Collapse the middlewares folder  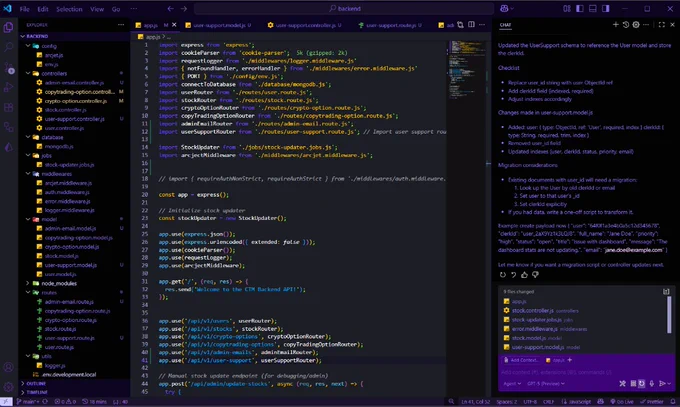point(74,174)
